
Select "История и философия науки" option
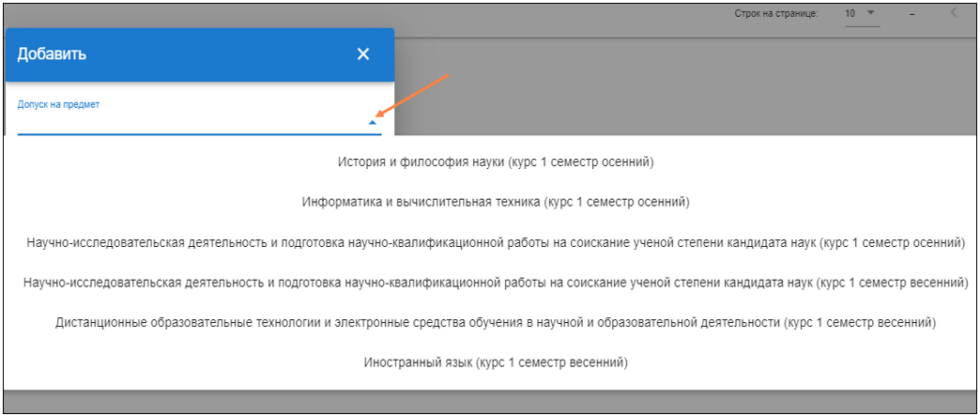pos(495,162)
